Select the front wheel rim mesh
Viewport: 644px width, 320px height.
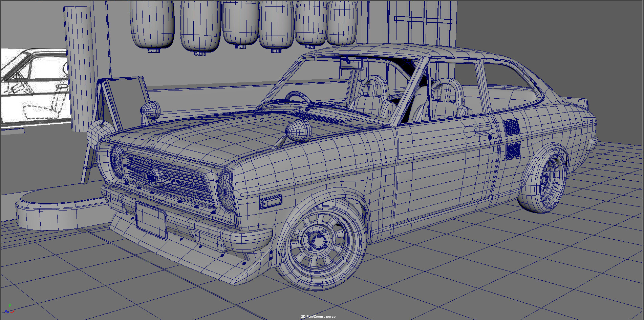coord(317,241)
